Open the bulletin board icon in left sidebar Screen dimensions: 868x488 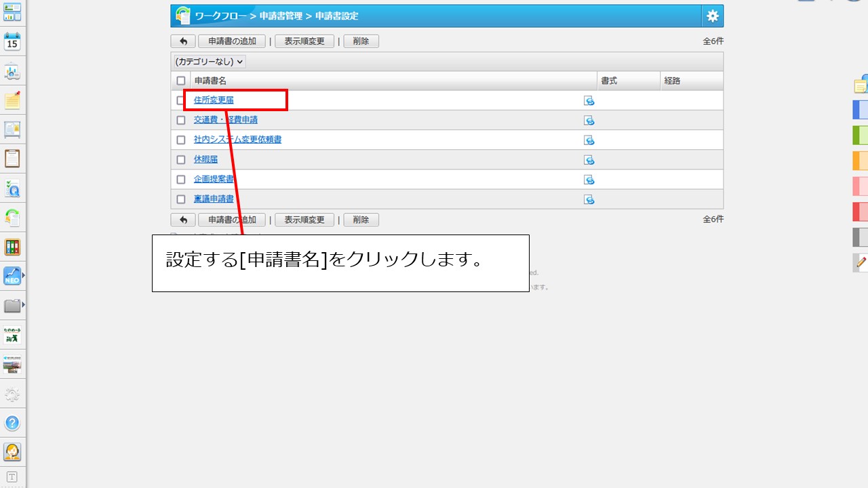[12, 129]
